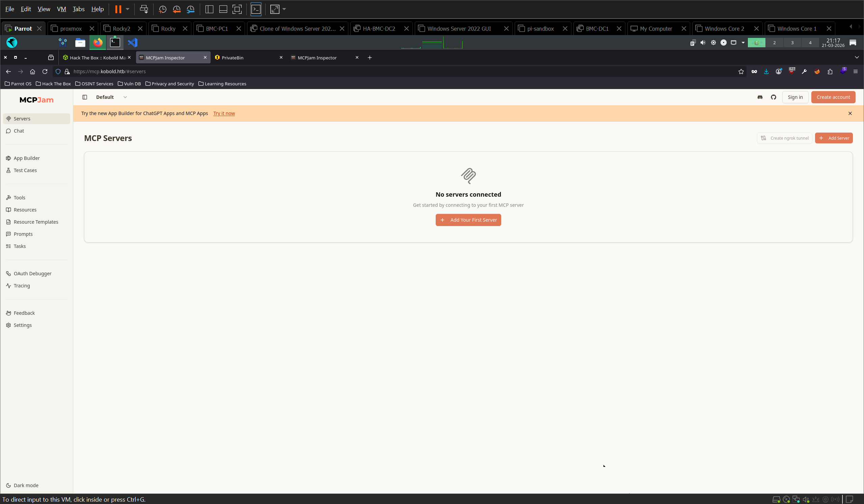864x504 pixels.
Task: Open the Firefox downloads icon
Action: [766, 71]
